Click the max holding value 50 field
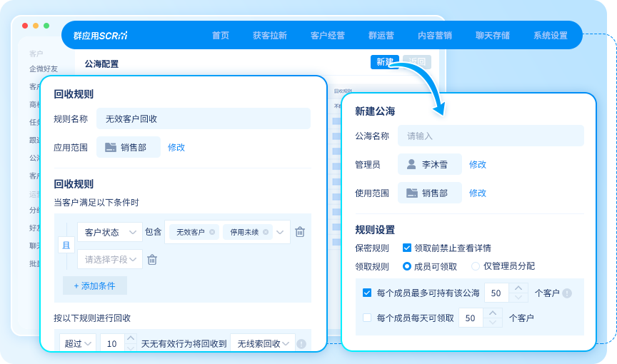 point(496,293)
